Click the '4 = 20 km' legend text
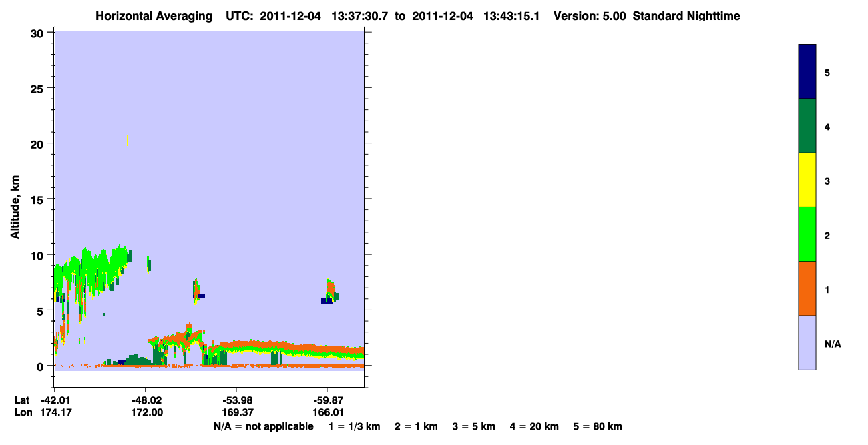Viewport: 868px width, 445px height. click(x=534, y=426)
